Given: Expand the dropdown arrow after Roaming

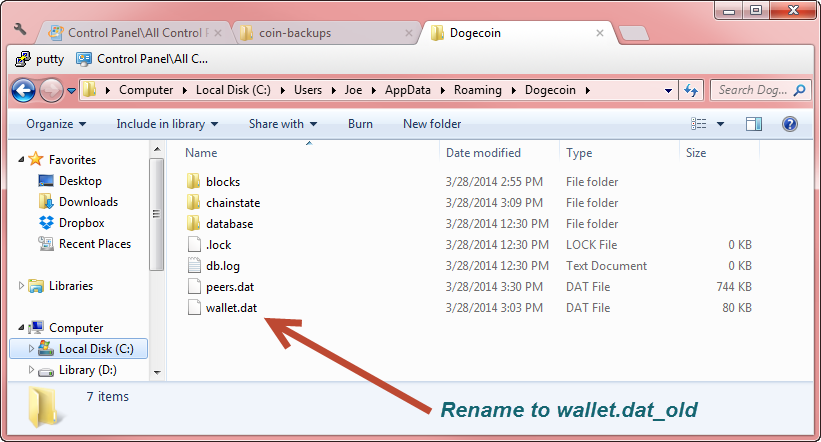Looking at the screenshot, I should point(514,91).
